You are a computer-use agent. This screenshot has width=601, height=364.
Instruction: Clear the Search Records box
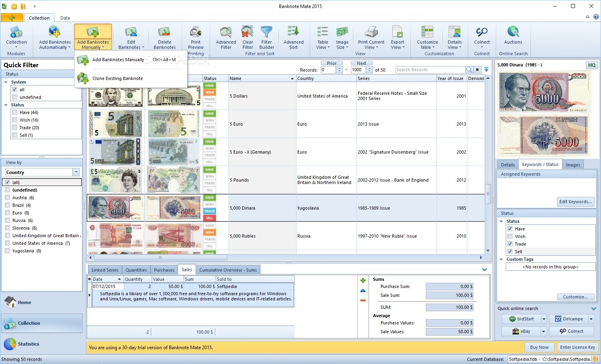click(x=477, y=70)
